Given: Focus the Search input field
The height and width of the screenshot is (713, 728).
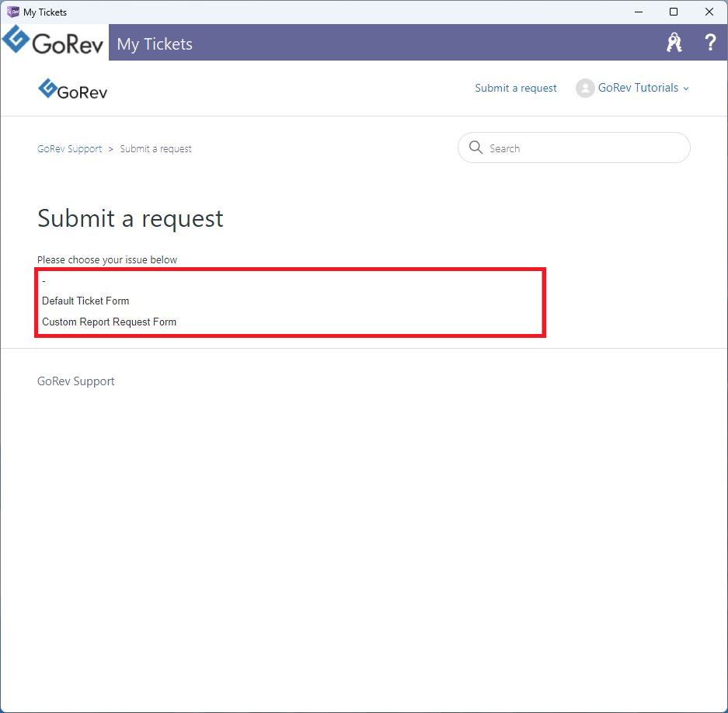Looking at the screenshot, I should (x=574, y=148).
